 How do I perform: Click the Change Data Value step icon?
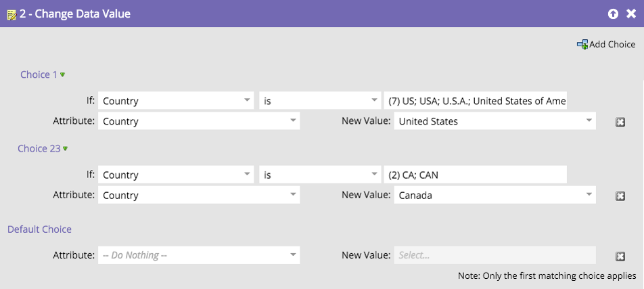[11, 14]
